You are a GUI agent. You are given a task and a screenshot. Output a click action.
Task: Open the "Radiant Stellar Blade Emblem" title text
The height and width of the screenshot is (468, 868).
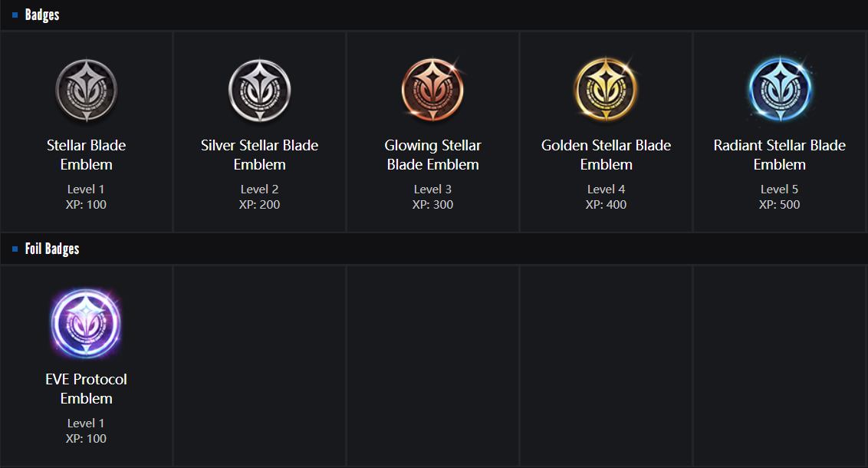tap(779, 155)
